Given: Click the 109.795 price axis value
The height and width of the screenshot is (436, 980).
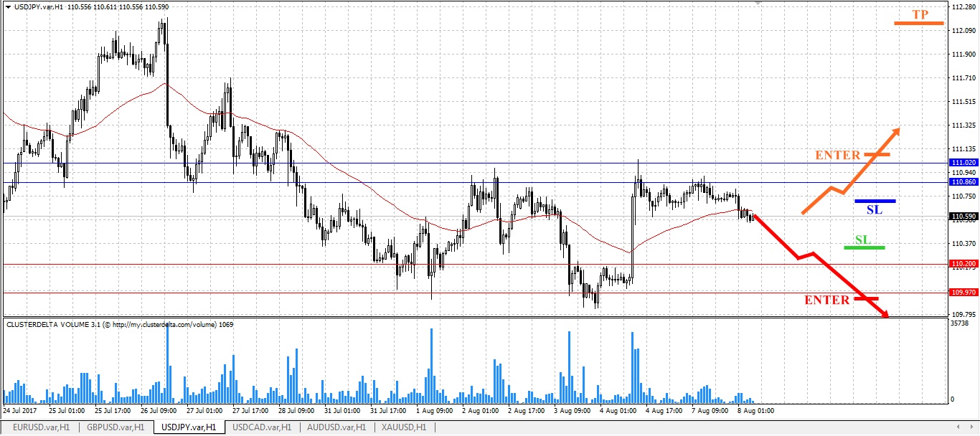Looking at the screenshot, I should (963, 314).
